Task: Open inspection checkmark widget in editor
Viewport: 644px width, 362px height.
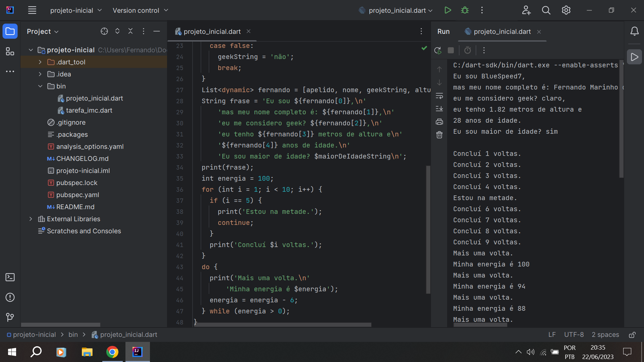Action: pos(424,48)
